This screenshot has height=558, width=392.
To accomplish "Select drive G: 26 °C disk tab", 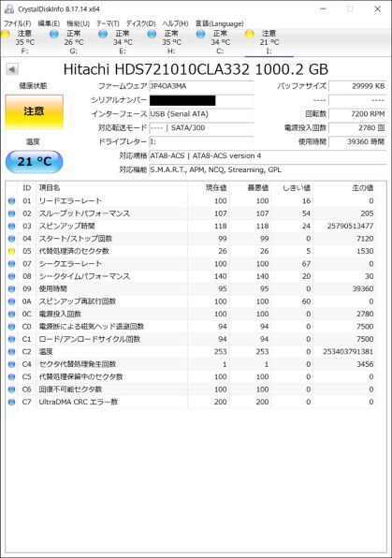I will 74,42.
